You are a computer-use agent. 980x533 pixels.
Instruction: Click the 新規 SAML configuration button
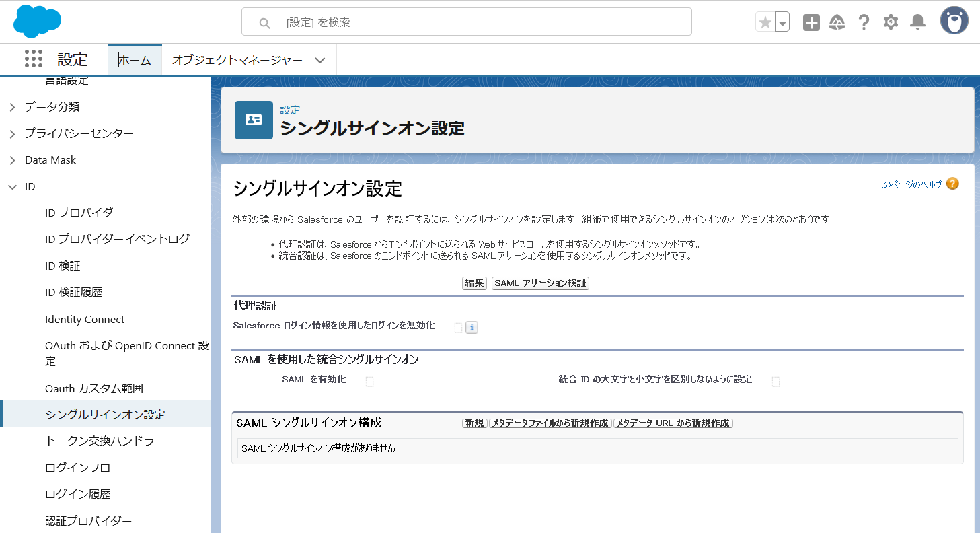[474, 423]
